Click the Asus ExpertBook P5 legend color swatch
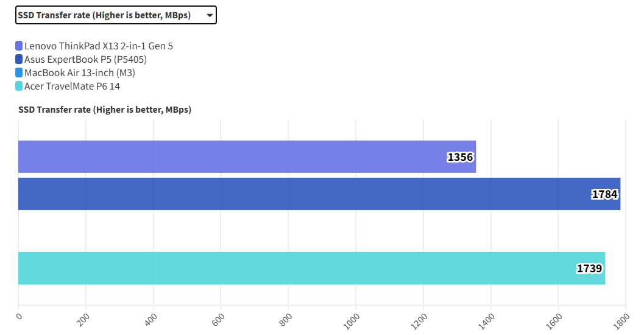Screen dimensions: 644x335 click(19, 59)
